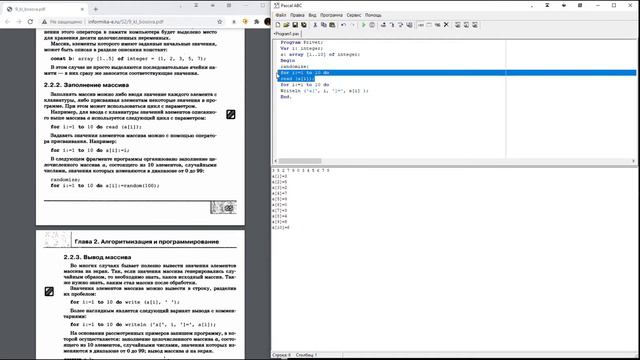Click the 'Program Privet;' code line

coord(302,42)
